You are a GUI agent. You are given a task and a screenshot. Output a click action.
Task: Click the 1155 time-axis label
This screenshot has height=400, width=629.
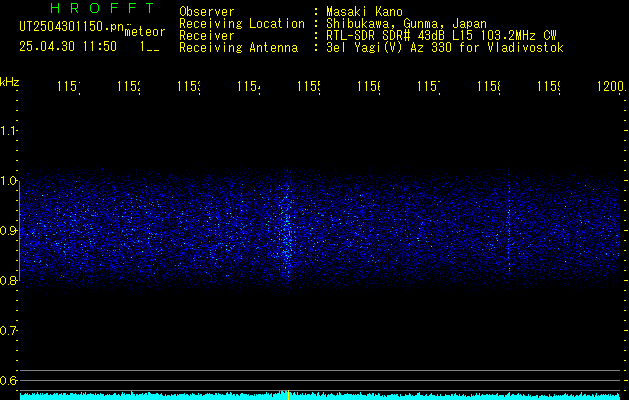click(309, 86)
